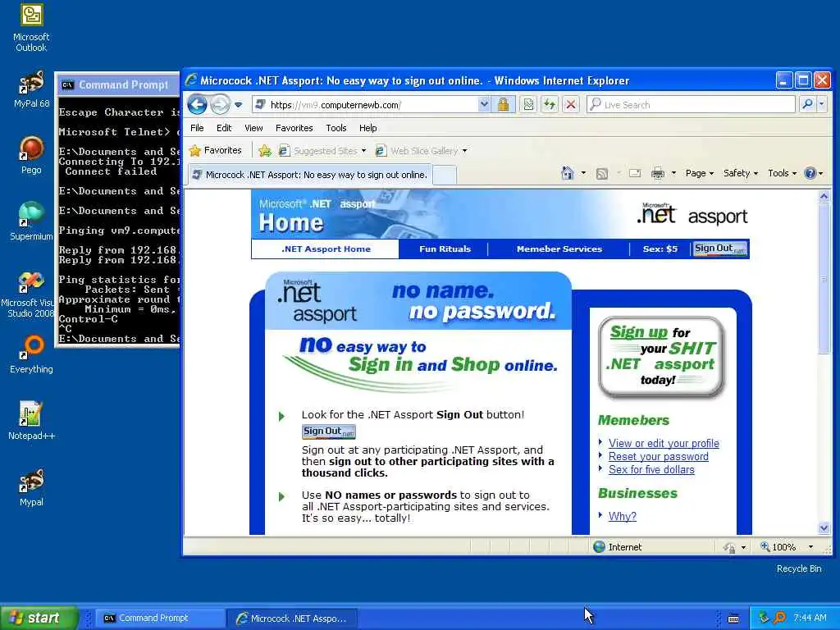Click the Start button

(x=39, y=618)
